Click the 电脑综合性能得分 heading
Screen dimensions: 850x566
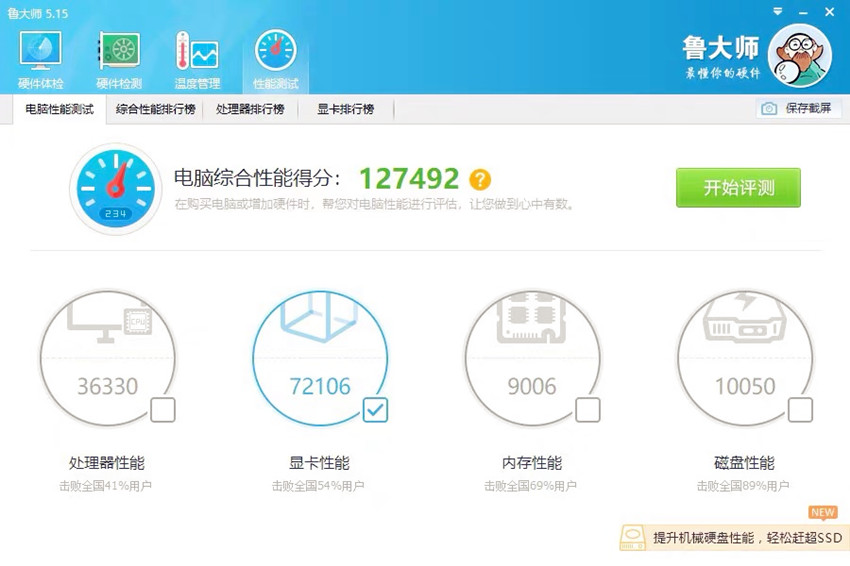pyautogui.click(x=257, y=178)
